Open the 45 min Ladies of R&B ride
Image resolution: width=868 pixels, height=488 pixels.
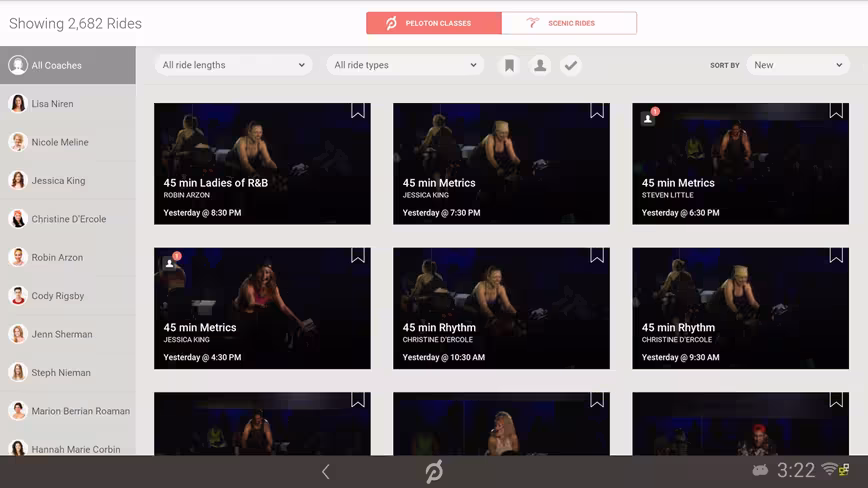262,164
